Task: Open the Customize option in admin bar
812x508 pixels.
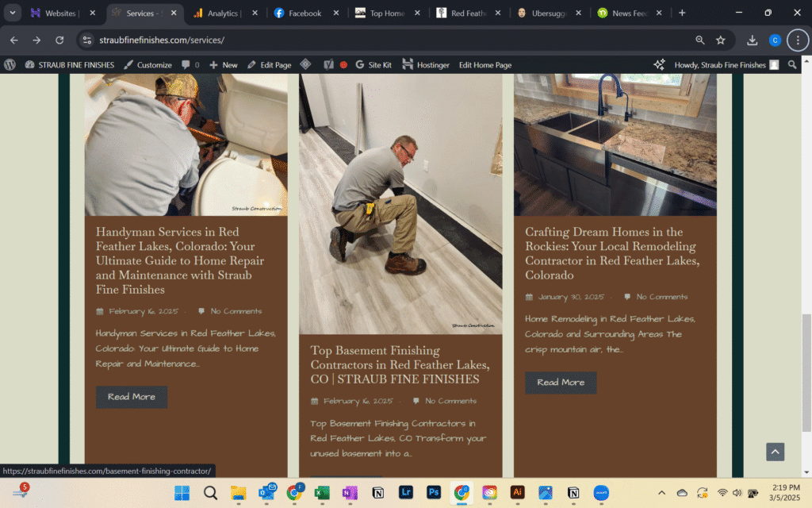Action: [147, 65]
